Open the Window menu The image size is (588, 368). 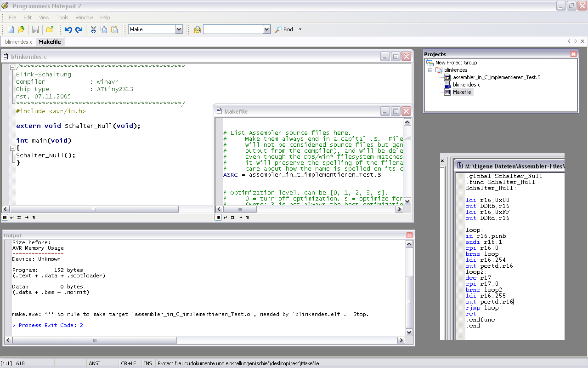click(x=84, y=17)
